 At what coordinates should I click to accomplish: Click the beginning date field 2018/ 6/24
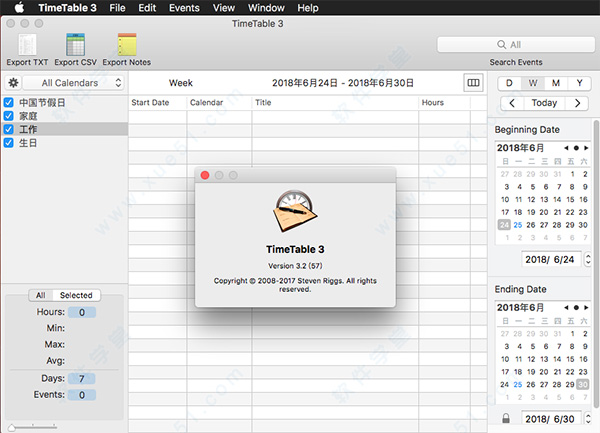(550, 259)
